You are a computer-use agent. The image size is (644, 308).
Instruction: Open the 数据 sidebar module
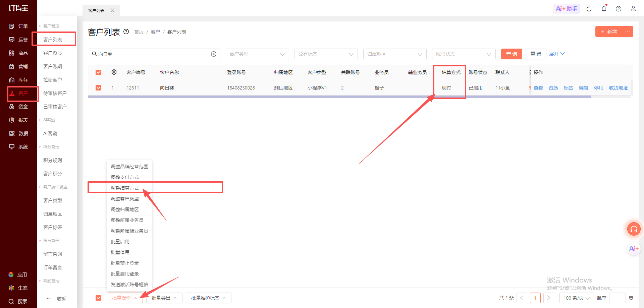(18, 133)
